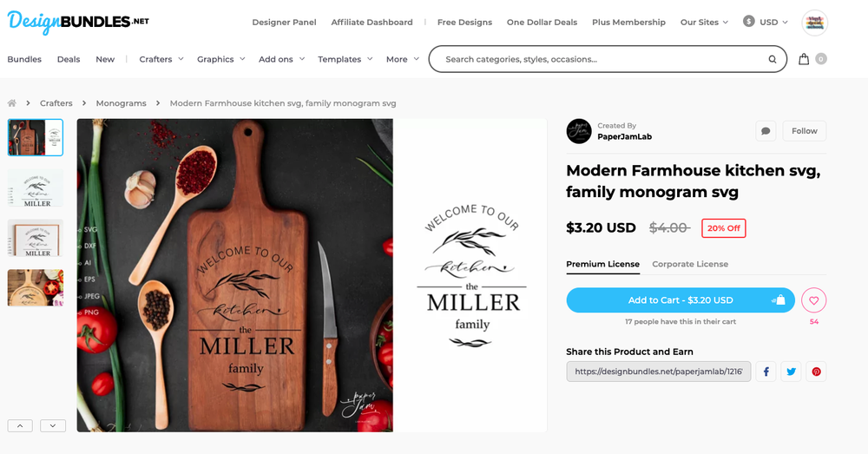Open the Our Sites dropdown
The width and height of the screenshot is (868, 454).
704,23
